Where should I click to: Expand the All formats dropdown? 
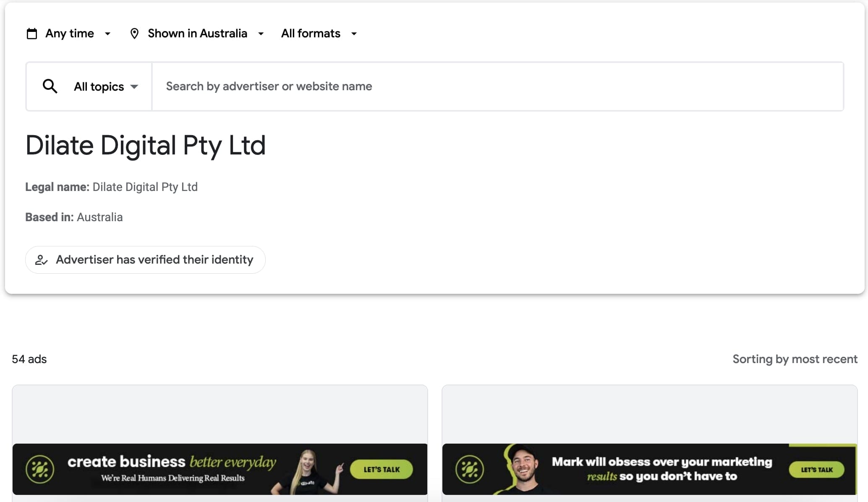(319, 34)
